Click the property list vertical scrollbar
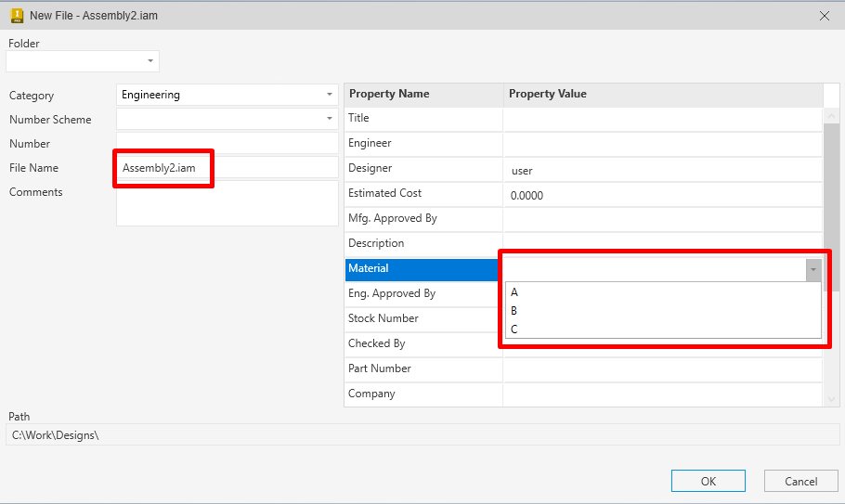 click(x=831, y=204)
